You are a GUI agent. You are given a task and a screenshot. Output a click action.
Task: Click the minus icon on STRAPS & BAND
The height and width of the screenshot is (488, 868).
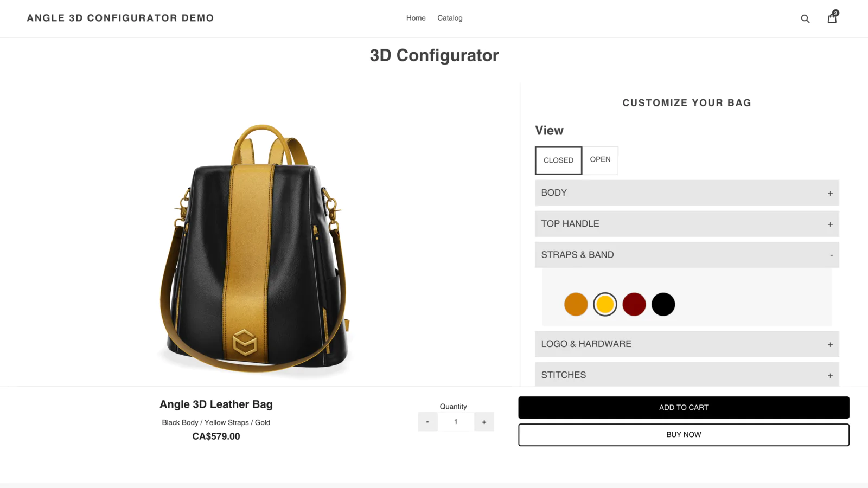point(831,255)
